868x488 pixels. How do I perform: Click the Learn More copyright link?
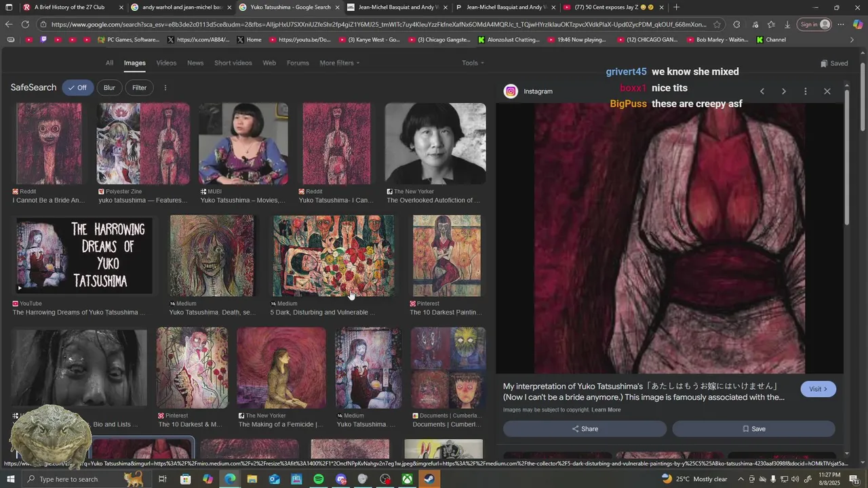point(606,410)
